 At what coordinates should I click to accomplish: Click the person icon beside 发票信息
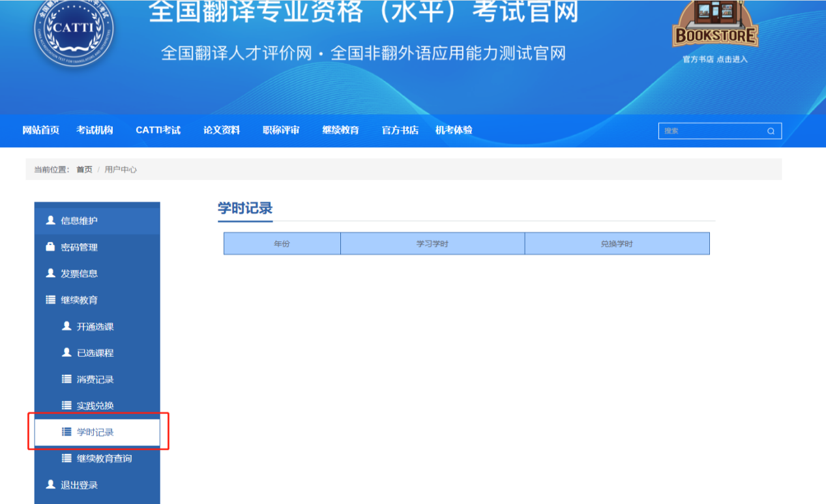(50, 274)
